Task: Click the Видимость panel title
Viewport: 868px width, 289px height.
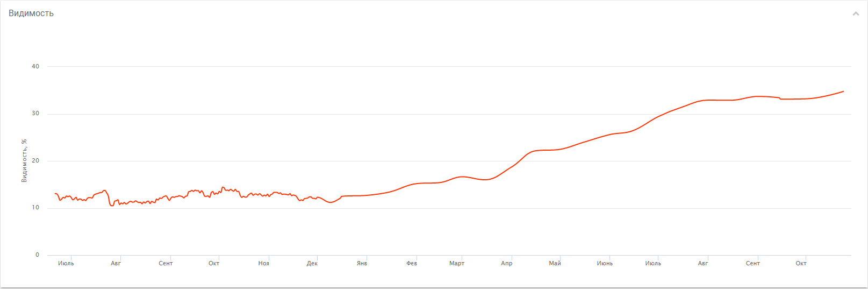Action: coord(31,13)
